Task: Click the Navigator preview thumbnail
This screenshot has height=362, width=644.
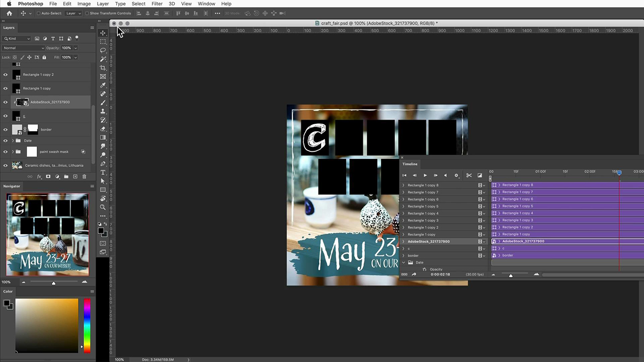Action: [x=47, y=234]
